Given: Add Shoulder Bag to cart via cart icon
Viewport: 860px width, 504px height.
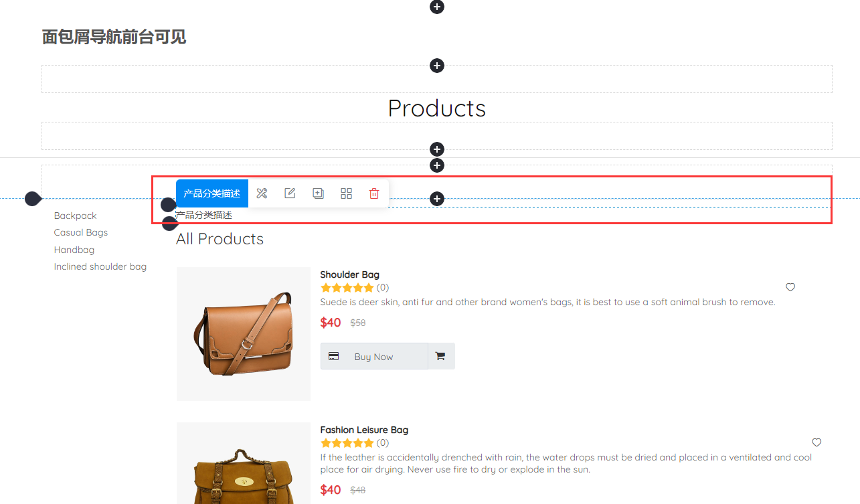Looking at the screenshot, I should [440, 356].
